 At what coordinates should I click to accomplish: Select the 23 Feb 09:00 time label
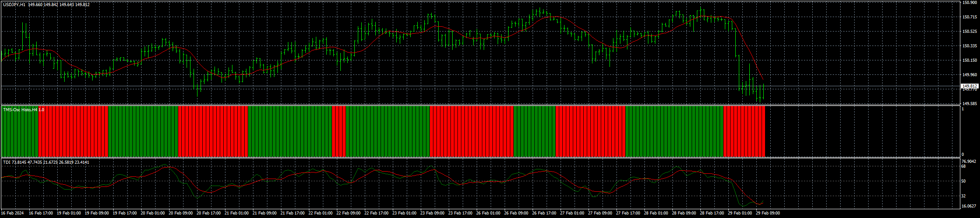[432, 214]
